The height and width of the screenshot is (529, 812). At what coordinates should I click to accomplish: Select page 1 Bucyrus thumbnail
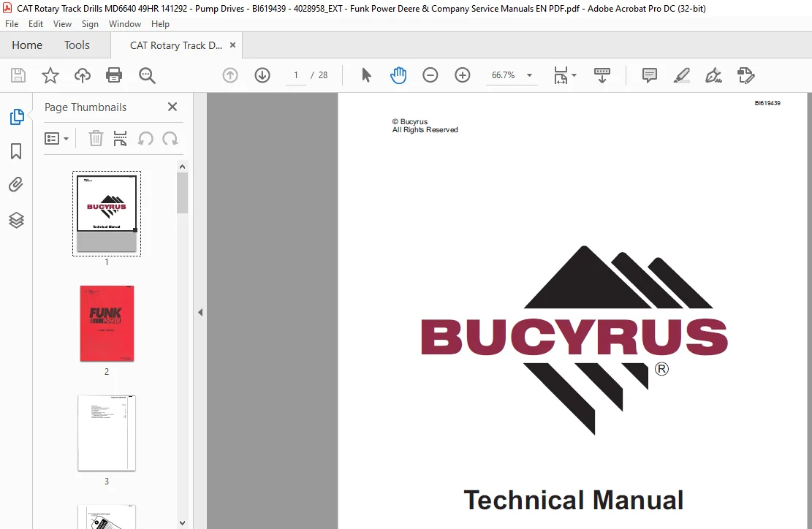tap(107, 214)
